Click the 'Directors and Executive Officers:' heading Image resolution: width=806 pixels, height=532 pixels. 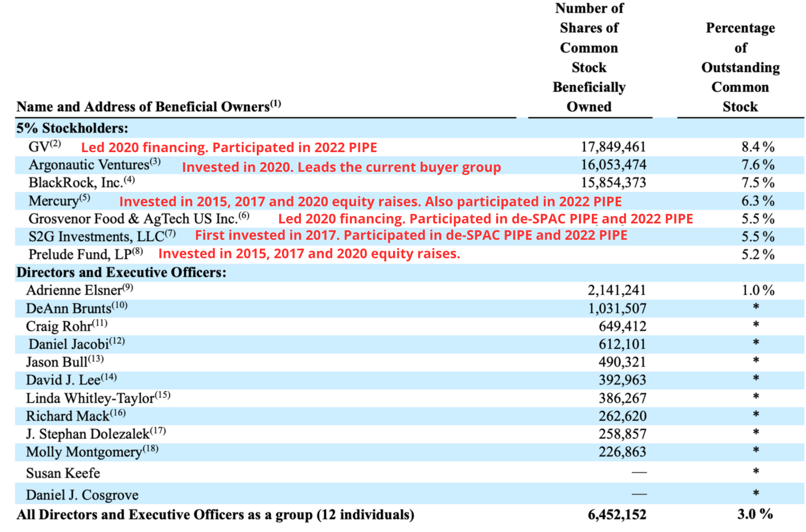[x=121, y=272]
